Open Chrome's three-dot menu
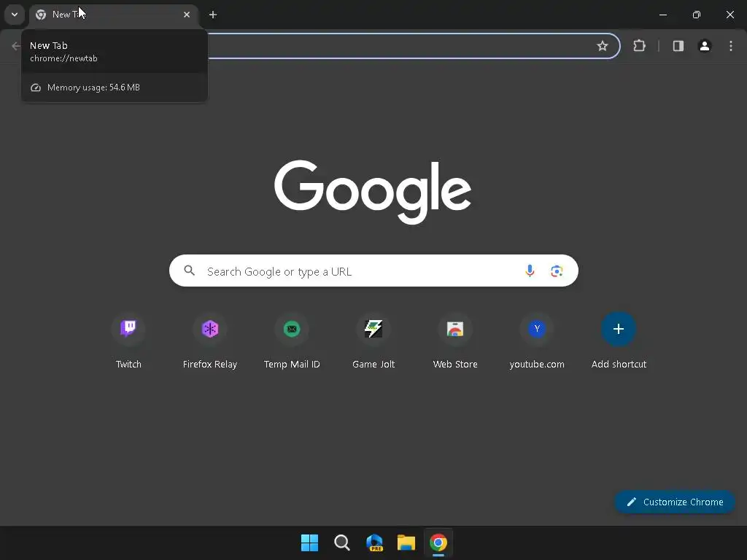Image resolution: width=747 pixels, height=560 pixels. 731,46
